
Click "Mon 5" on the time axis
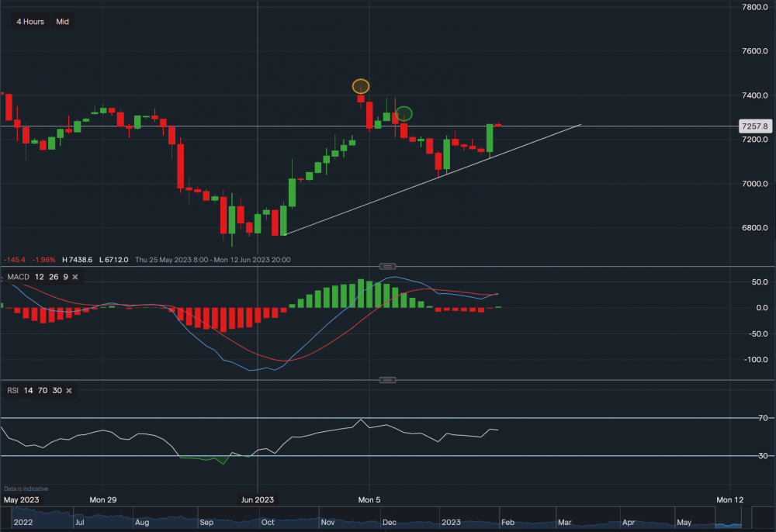[369, 500]
